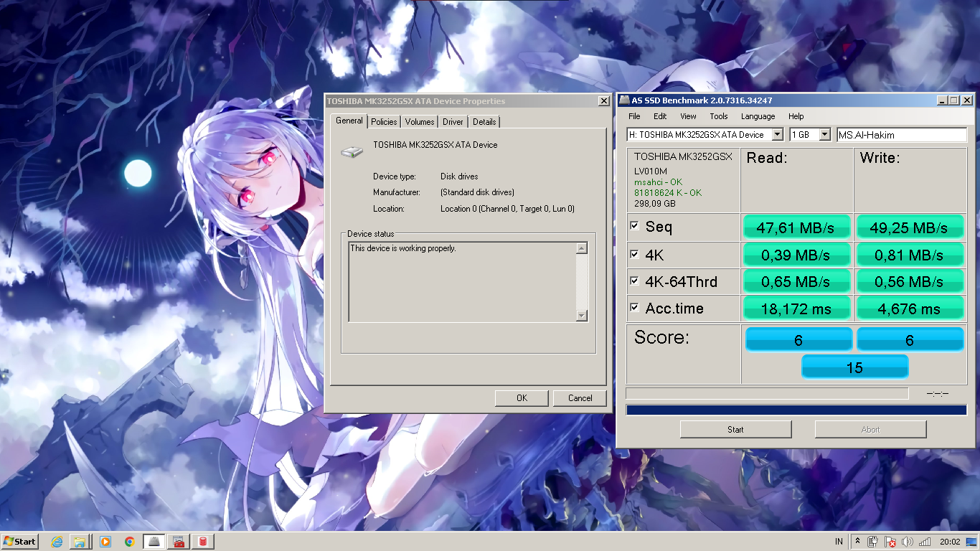
Task: Show hidden tray icons with the double chevron
Action: (857, 542)
